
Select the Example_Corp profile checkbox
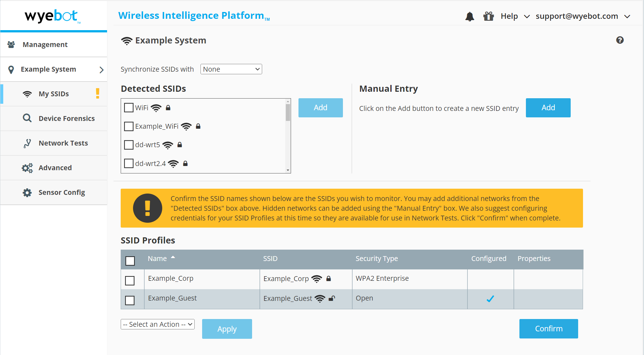pos(130,280)
